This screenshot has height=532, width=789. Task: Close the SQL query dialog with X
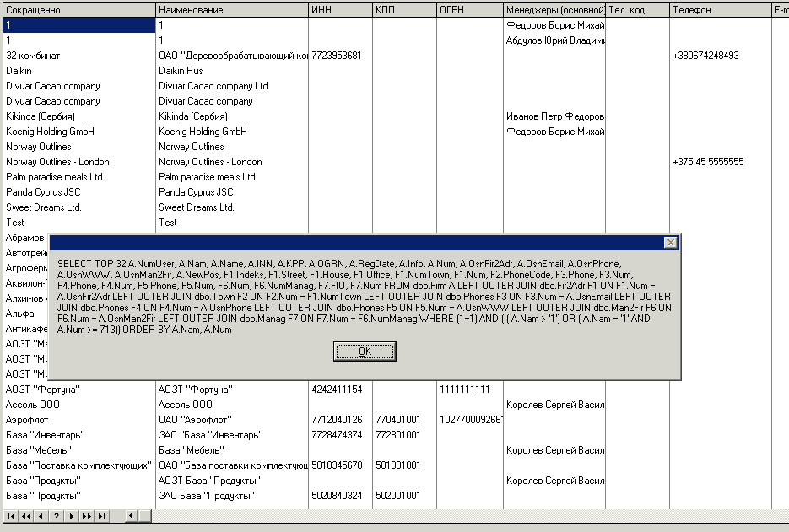pos(670,243)
